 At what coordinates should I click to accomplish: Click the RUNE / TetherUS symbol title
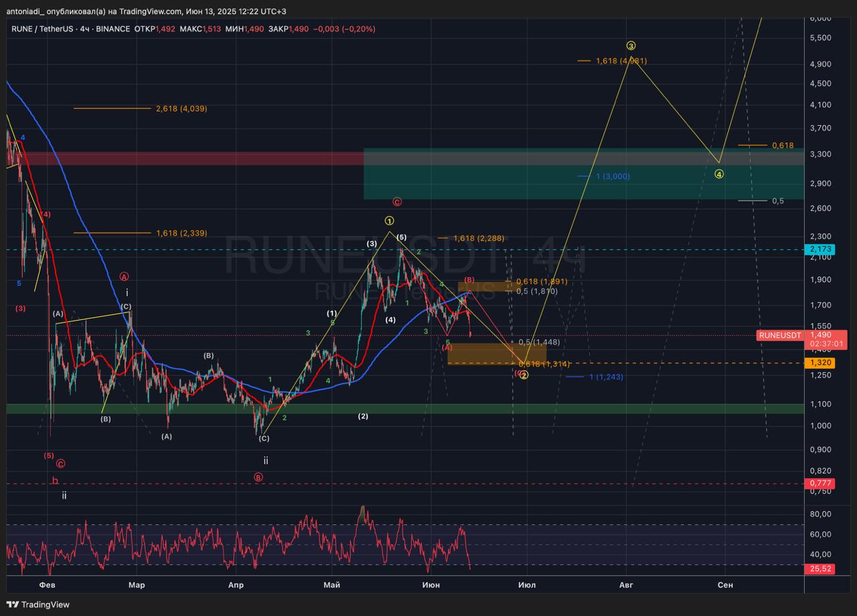click(44, 29)
